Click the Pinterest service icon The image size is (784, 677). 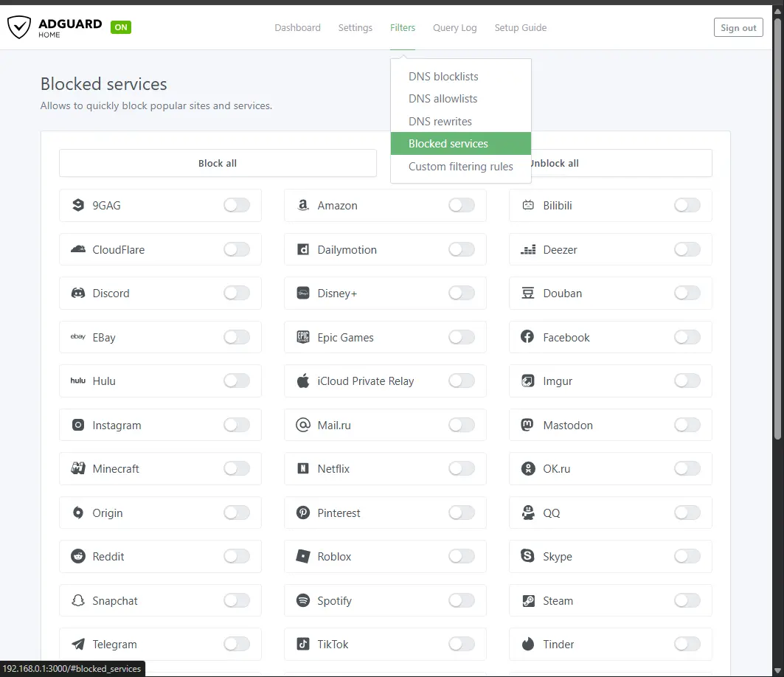303,513
